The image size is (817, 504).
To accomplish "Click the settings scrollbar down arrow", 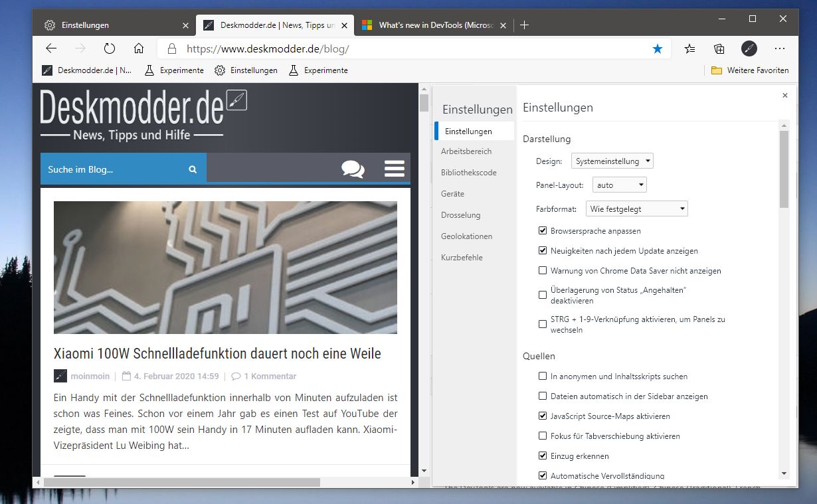I will click(784, 473).
